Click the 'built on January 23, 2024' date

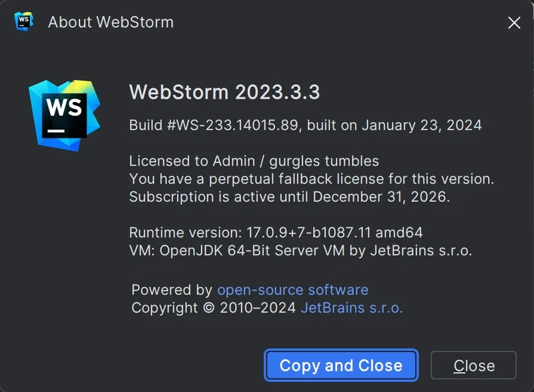point(394,125)
